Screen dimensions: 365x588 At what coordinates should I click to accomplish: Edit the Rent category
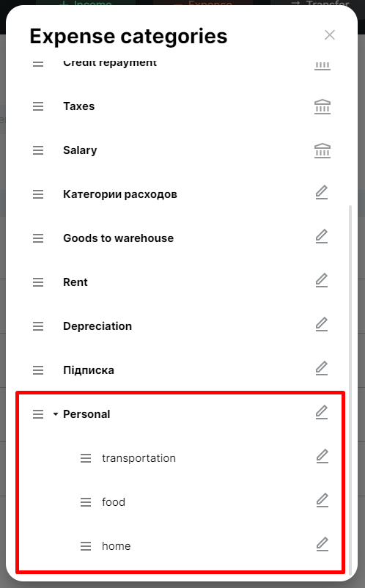pyautogui.click(x=322, y=281)
